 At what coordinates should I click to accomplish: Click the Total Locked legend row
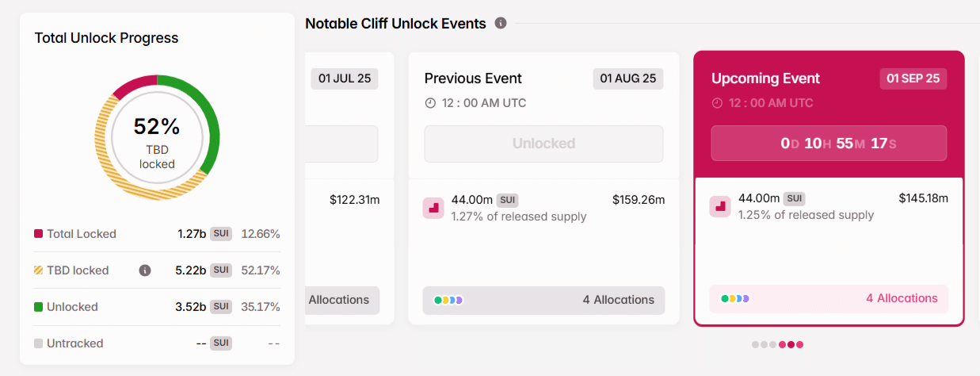[x=157, y=234]
